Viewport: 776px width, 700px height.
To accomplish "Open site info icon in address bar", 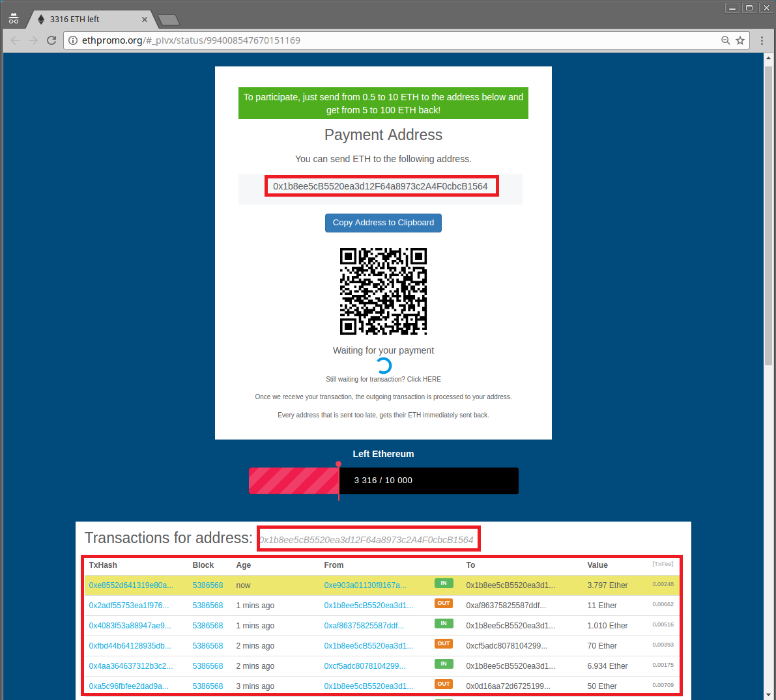I will tap(73, 40).
